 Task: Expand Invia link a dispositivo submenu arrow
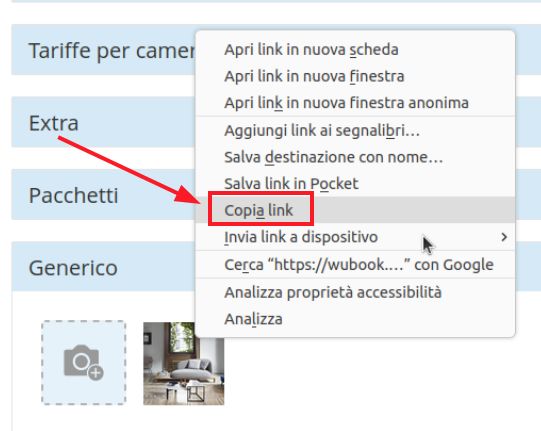[x=504, y=237]
